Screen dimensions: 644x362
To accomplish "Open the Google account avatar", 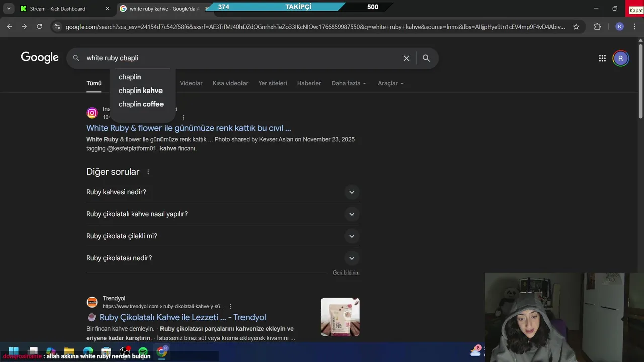I will click(620, 58).
